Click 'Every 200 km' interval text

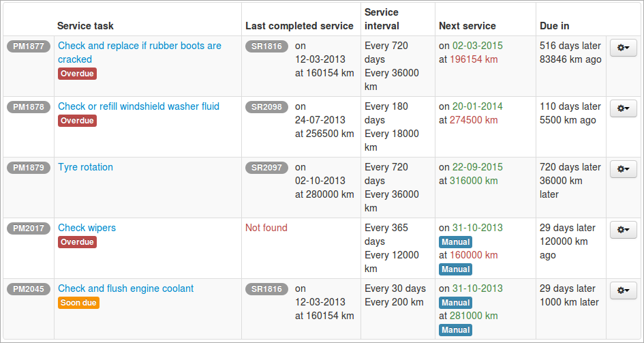pyautogui.click(x=394, y=302)
